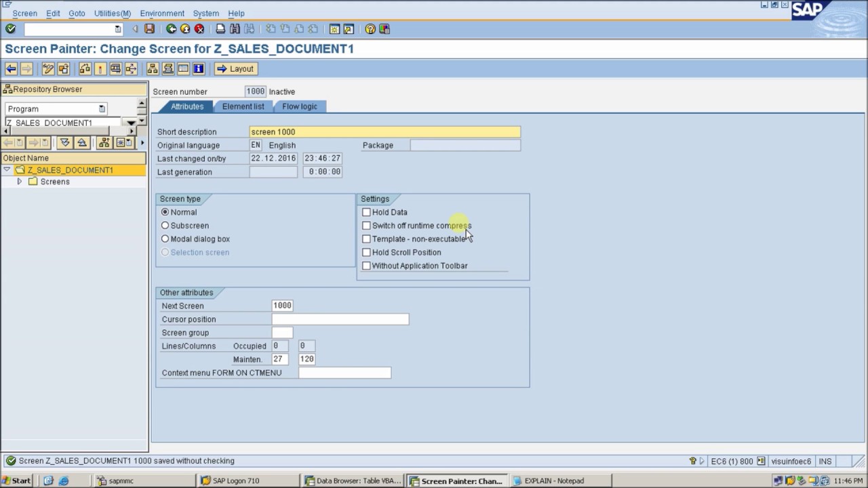Click the Cursor position input field
Image resolution: width=868 pixels, height=488 pixels.
point(340,319)
